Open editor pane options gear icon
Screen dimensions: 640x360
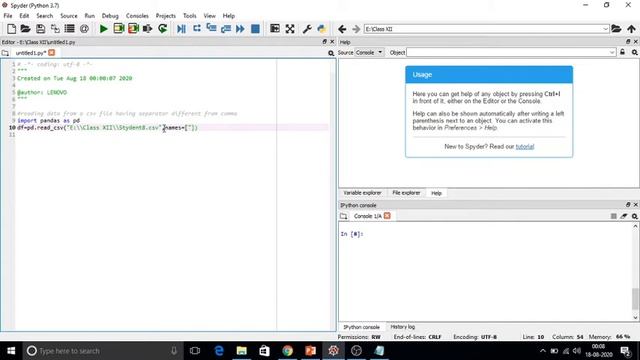[331, 53]
